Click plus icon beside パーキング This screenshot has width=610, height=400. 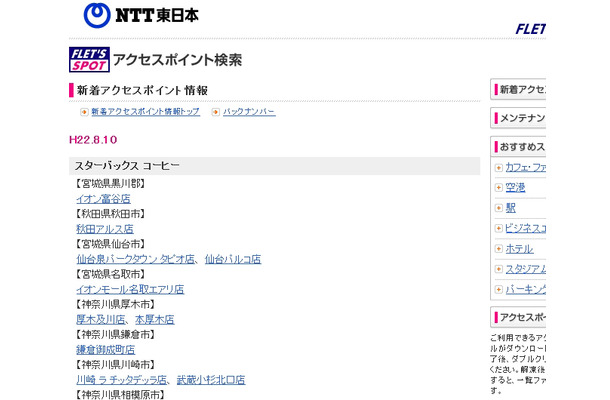498,289
